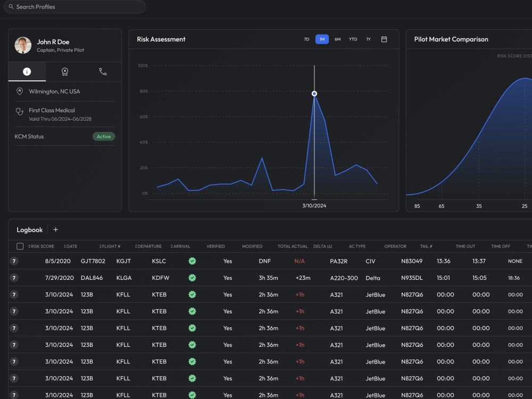Image resolution: width=532 pixels, height=399 pixels.
Task: Click the CIV operator cell
Action: [x=370, y=261]
